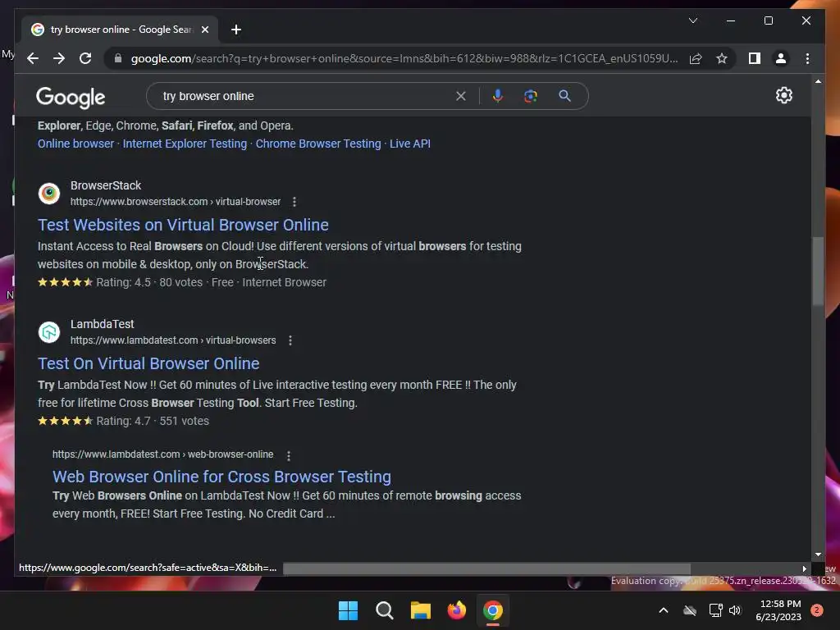
Task: Open Chrome side panel
Action: (x=755, y=58)
